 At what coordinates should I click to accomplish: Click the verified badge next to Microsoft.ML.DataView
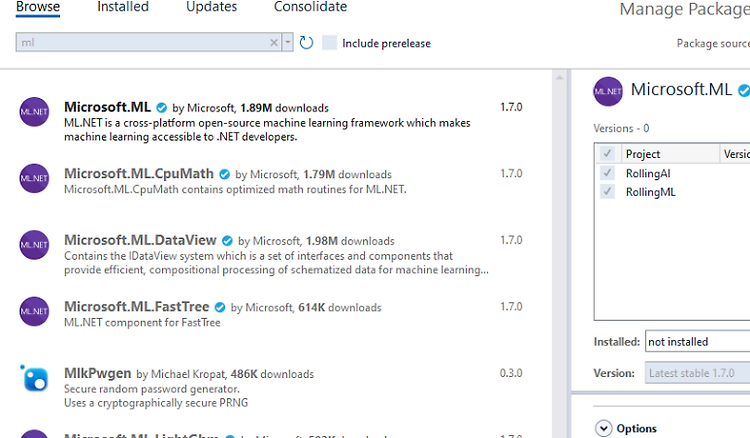point(227,241)
